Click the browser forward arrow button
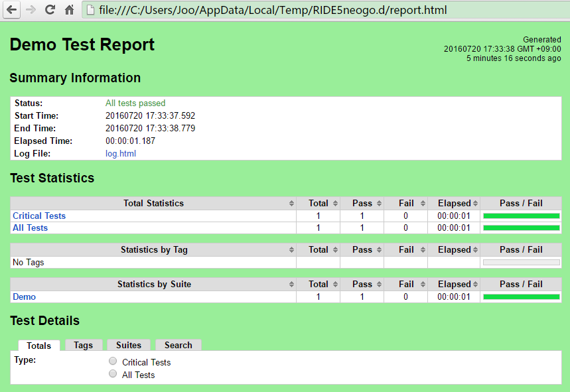Screen dimensions: 570x392 tap(31, 10)
